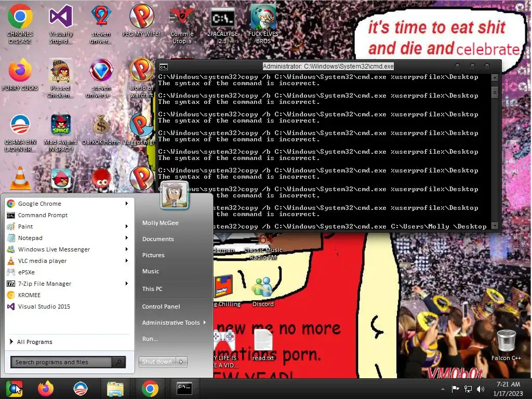Open the VLC traffic cone desktop icon
532x399 pixels.
[20, 178]
